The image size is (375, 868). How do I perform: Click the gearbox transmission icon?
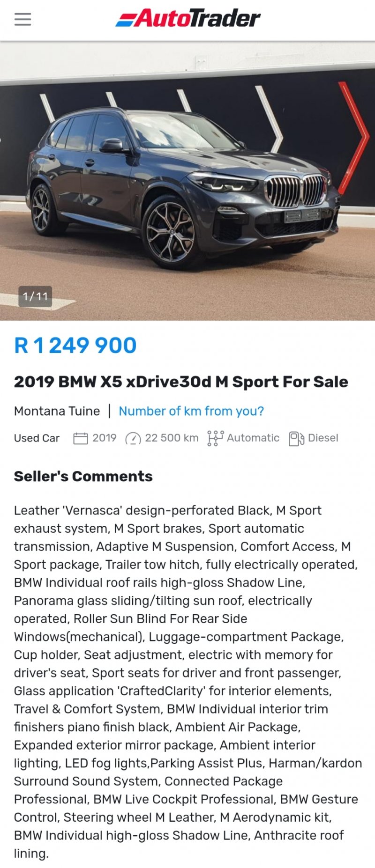215,438
